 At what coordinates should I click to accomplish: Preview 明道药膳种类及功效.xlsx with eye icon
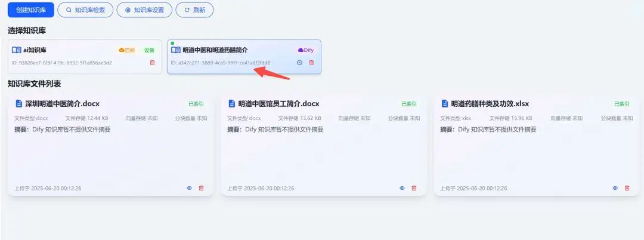pyautogui.click(x=615, y=188)
